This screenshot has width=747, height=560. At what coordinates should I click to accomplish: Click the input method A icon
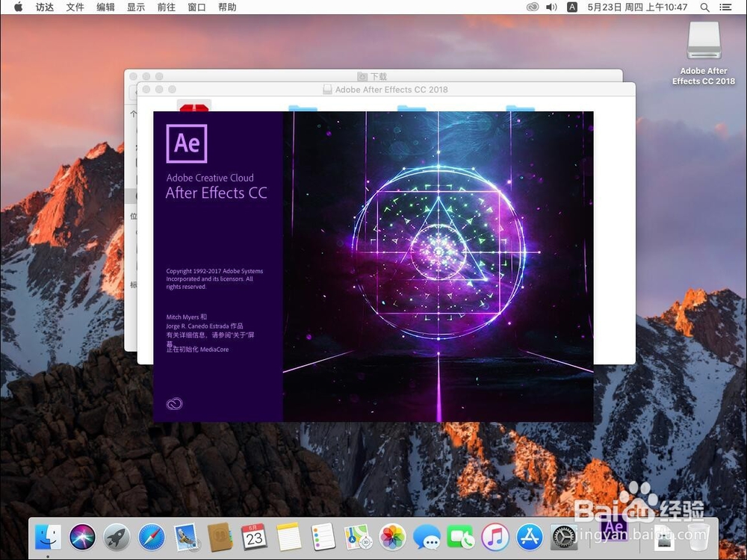[x=572, y=7]
